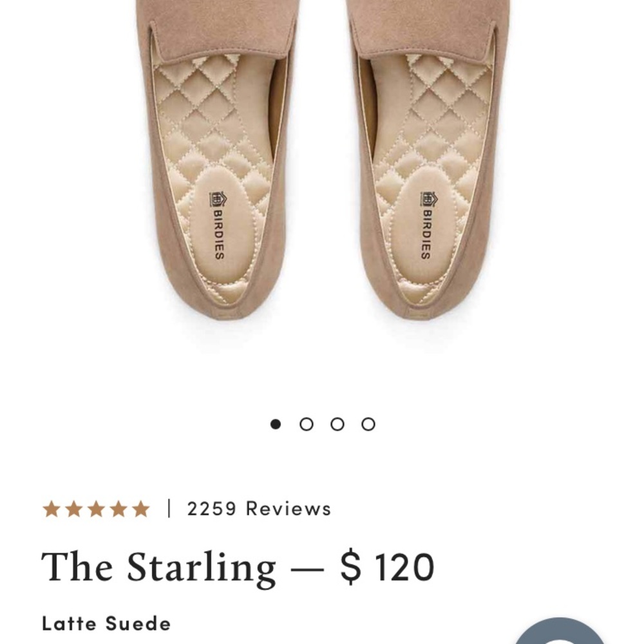Image resolution: width=644 pixels, height=644 pixels.
Task: Click the first gold rating star
Action: [52, 509]
